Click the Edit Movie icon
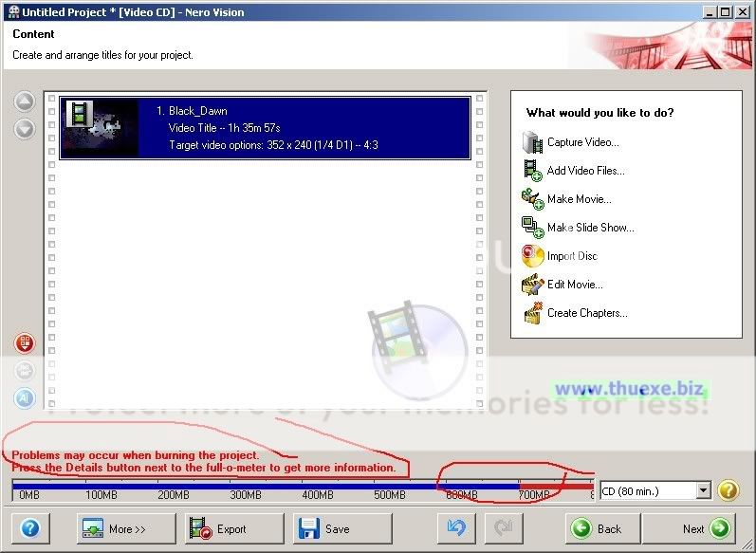Image resolution: width=756 pixels, height=553 pixels. pyautogui.click(x=531, y=285)
